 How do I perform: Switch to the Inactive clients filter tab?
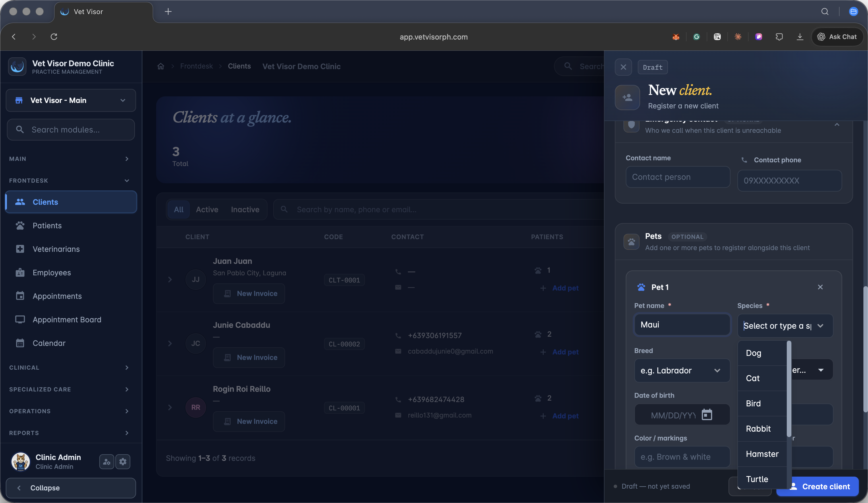[x=245, y=210]
